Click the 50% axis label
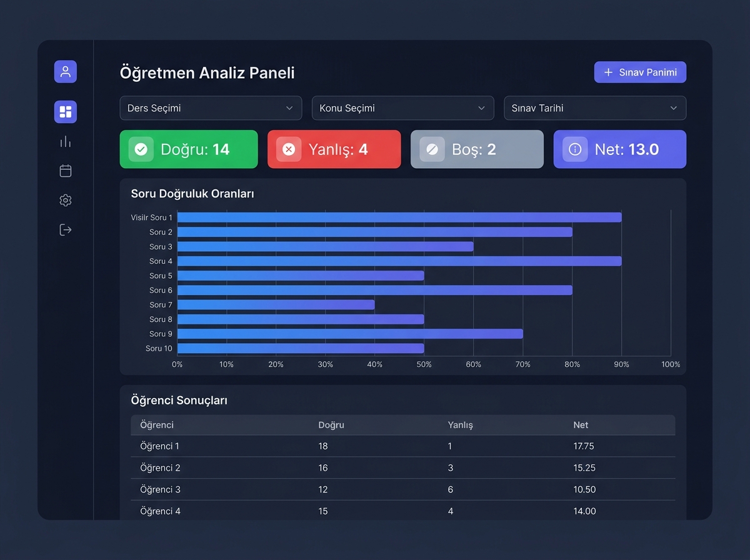The image size is (750, 560). [x=424, y=364]
